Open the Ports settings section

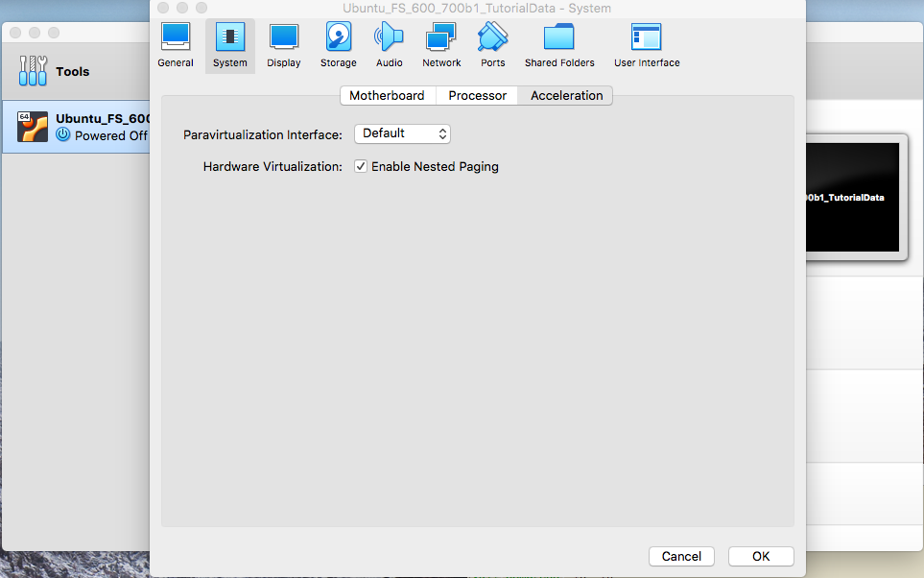click(493, 45)
